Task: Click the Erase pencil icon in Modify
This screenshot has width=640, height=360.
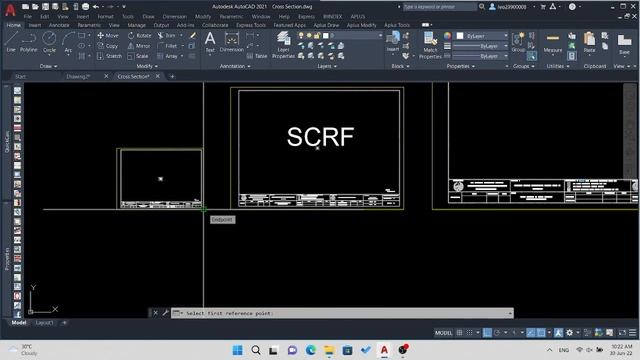Action: [193, 36]
